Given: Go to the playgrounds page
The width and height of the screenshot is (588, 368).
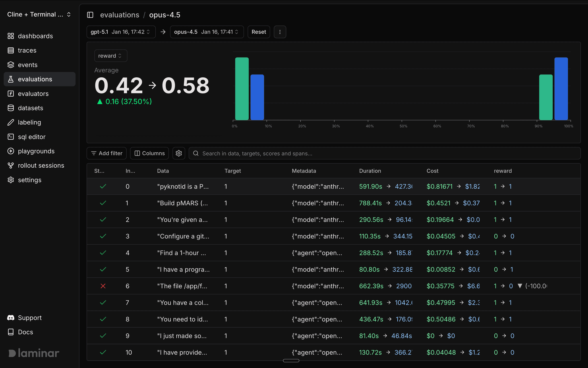Looking at the screenshot, I should pos(36,151).
